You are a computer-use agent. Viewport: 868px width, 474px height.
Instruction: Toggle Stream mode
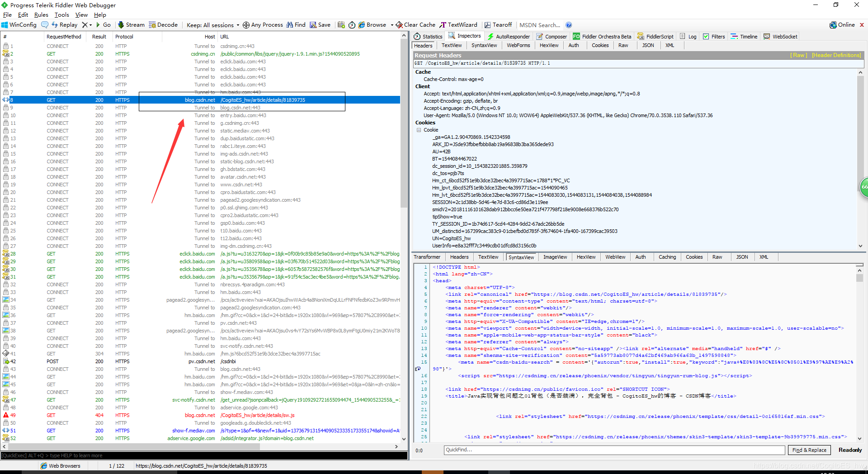[131, 25]
